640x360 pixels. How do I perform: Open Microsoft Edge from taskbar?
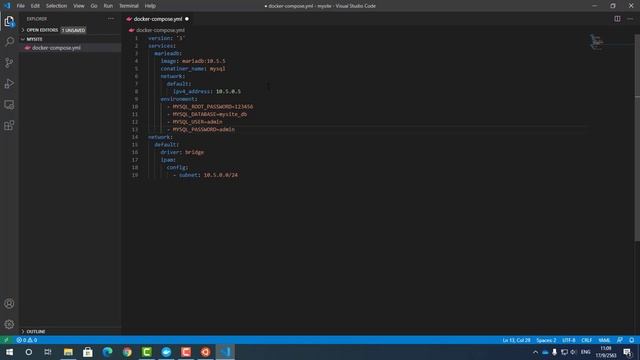(x=107, y=352)
